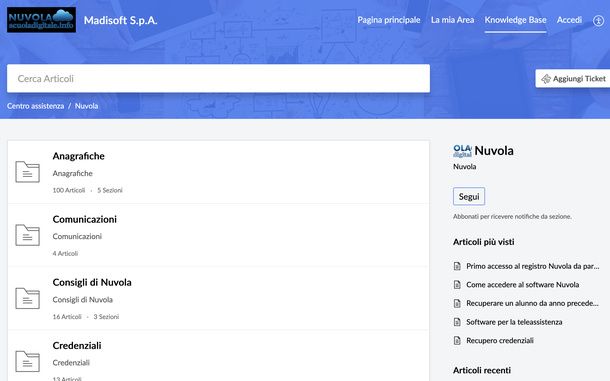Click document icon beside Recupero credenziali
The width and height of the screenshot is (610, 381).
pos(457,341)
